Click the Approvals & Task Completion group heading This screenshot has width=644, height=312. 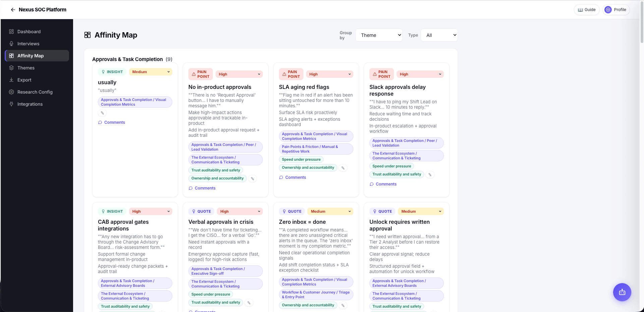(132, 59)
